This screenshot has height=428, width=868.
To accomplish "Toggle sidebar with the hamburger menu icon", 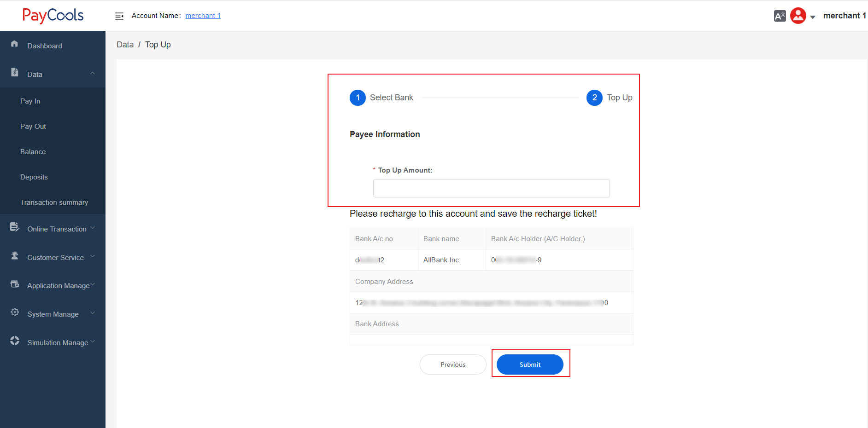I will point(119,16).
